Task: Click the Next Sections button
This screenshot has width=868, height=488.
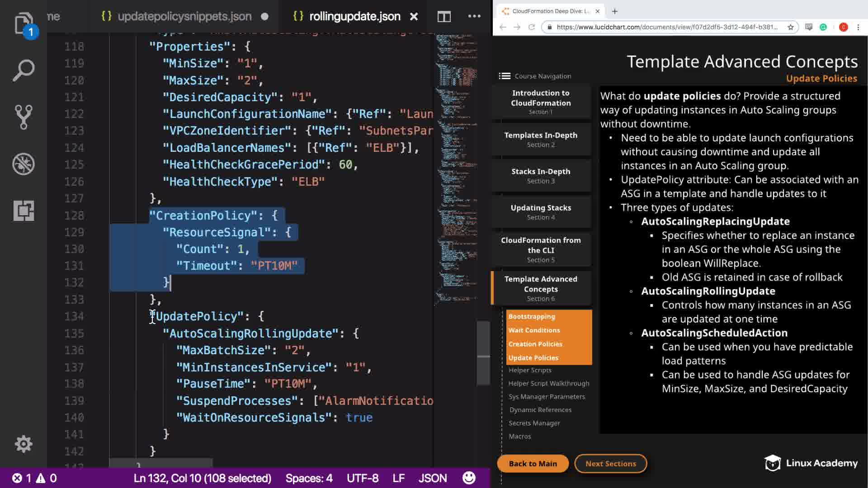Action: pyautogui.click(x=610, y=464)
